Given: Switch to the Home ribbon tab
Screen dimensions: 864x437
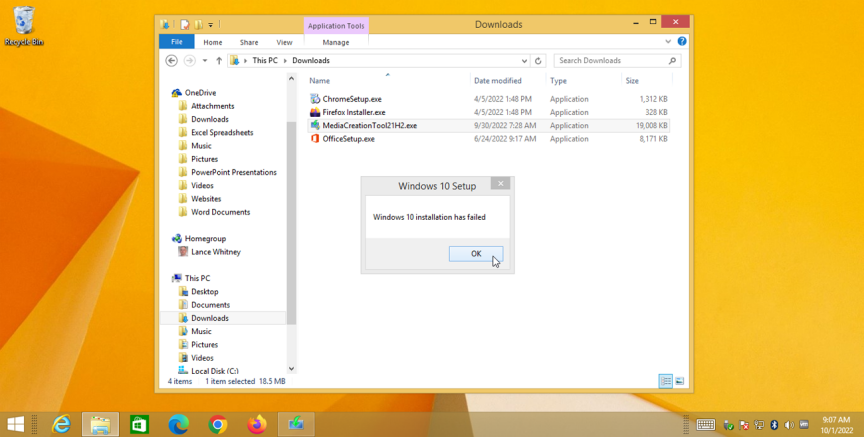Looking at the screenshot, I should [213, 42].
